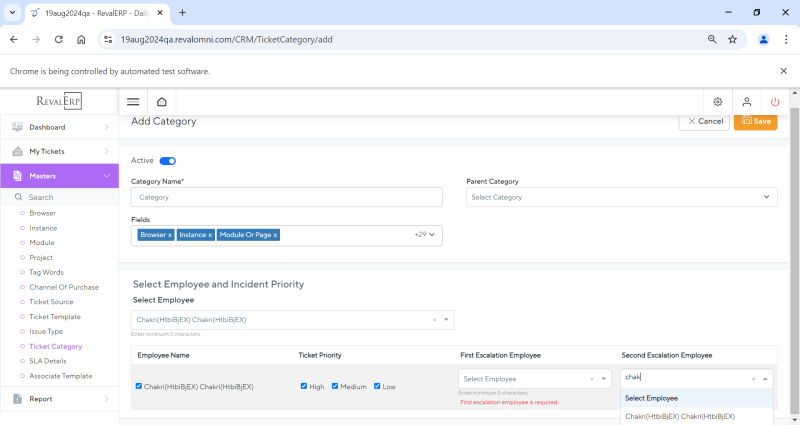Uncheck the High priority checkbox

305,386
